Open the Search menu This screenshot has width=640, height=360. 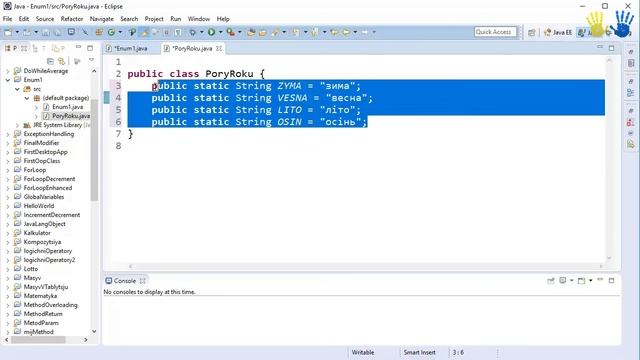pos(129,19)
